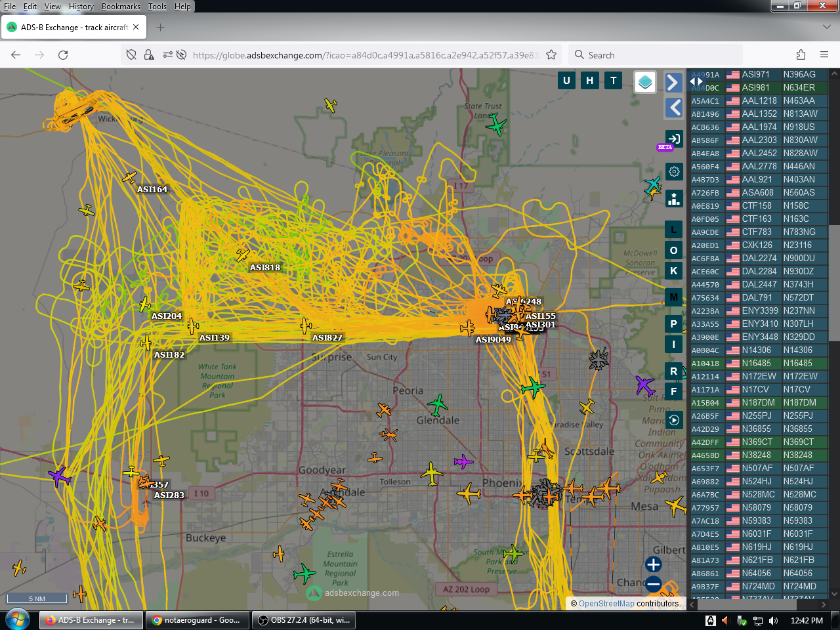
Task: Go back to the previous page
Action: tap(16, 55)
